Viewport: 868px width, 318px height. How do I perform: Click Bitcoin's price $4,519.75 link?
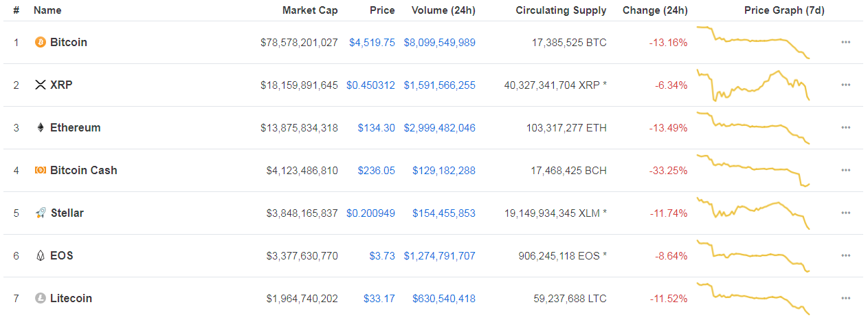click(372, 43)
